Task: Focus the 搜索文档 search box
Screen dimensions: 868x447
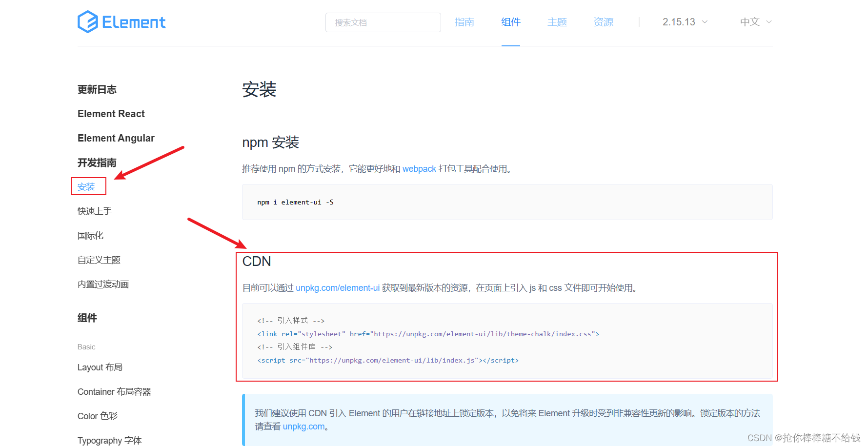Action: tap(383, 22)
